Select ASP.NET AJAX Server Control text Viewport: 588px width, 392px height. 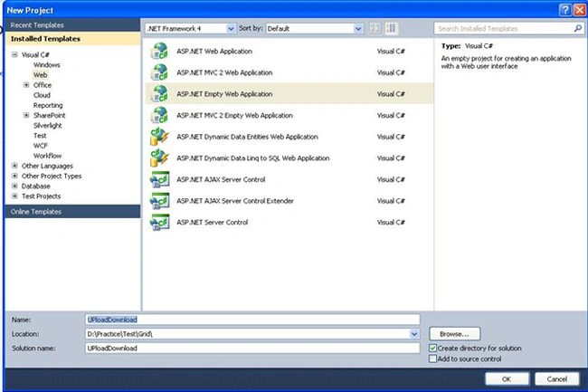pyautogui.click(x=221, y=179)
